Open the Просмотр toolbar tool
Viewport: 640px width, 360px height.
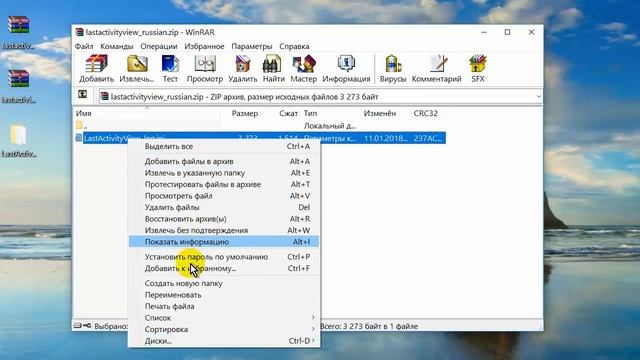(204, 69)
